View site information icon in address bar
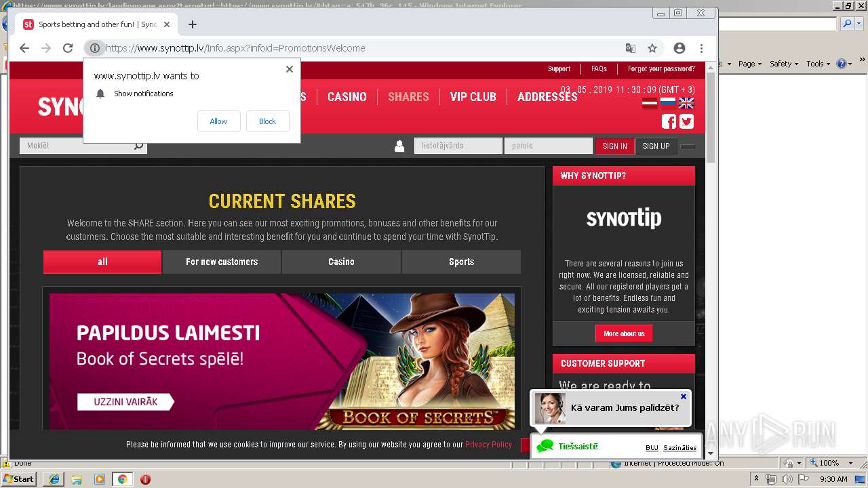The height and width of the screenshot is (488, 868). [95, 48]
